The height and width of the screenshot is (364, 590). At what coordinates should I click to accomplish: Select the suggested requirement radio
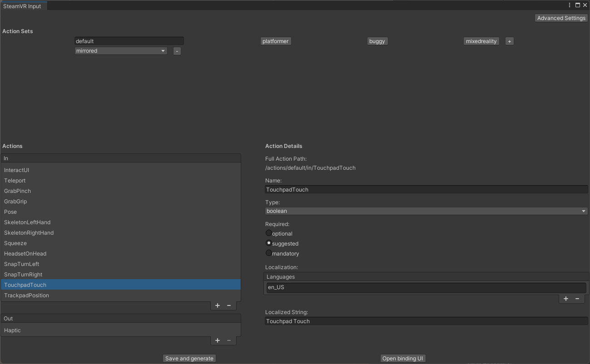(x=269, y=243)
